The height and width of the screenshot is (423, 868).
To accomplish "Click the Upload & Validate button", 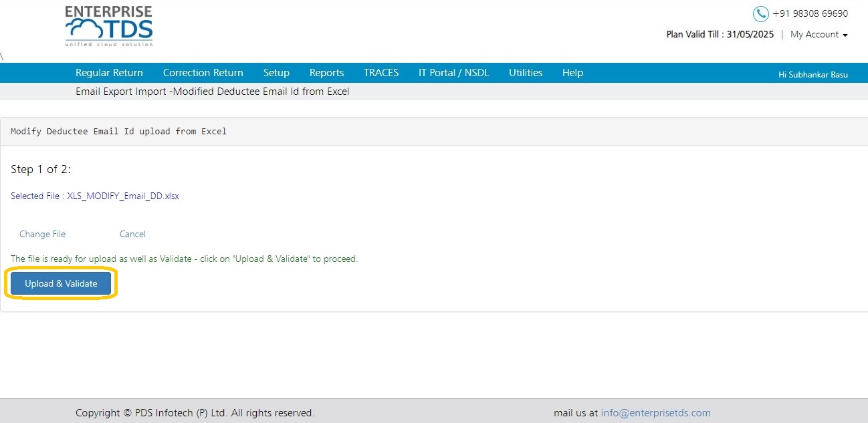I will [61, 283].
